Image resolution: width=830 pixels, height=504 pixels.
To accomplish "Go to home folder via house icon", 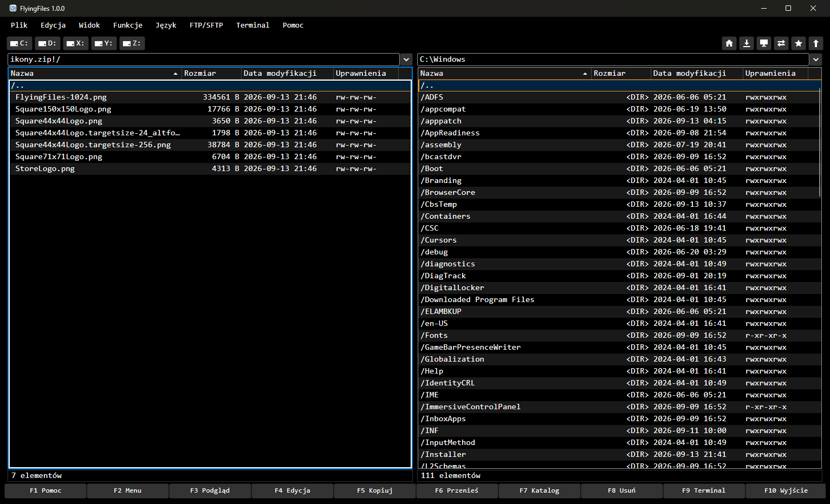I will 729,43.
